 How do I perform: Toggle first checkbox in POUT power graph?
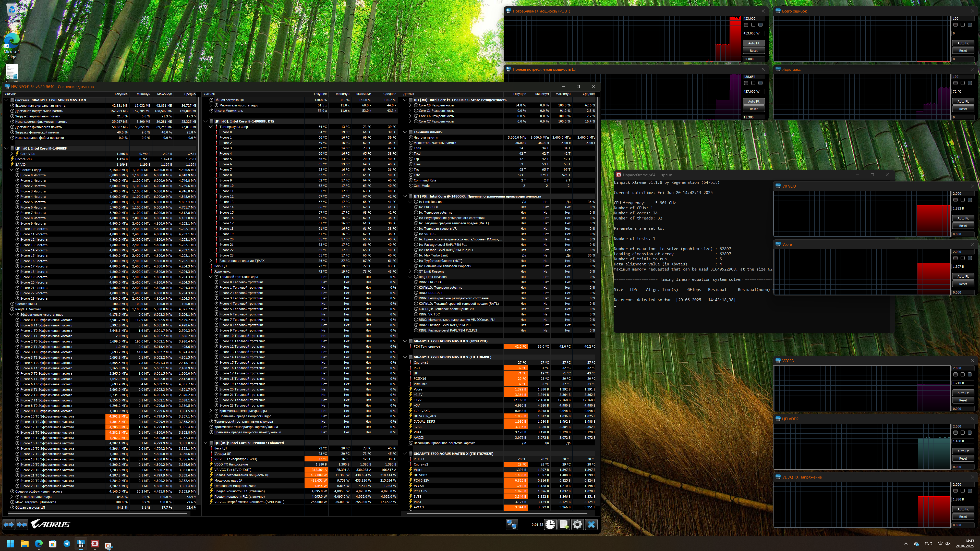coord(746,25)
